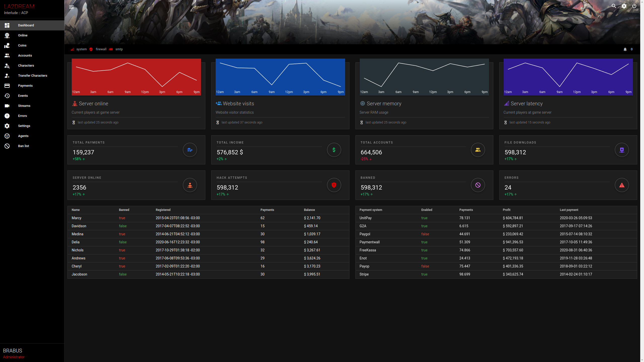
Task: Click the firewall status indicator
Action: (101, 49)
